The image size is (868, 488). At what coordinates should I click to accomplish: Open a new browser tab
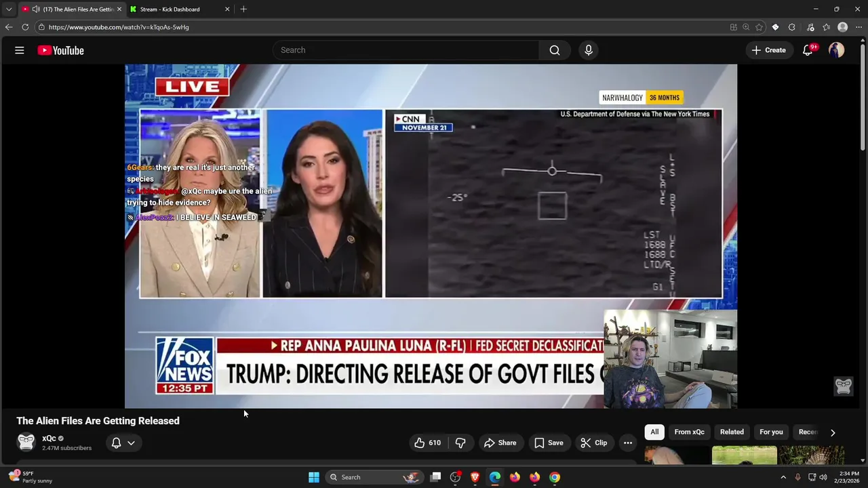click(x=243, y=9)
